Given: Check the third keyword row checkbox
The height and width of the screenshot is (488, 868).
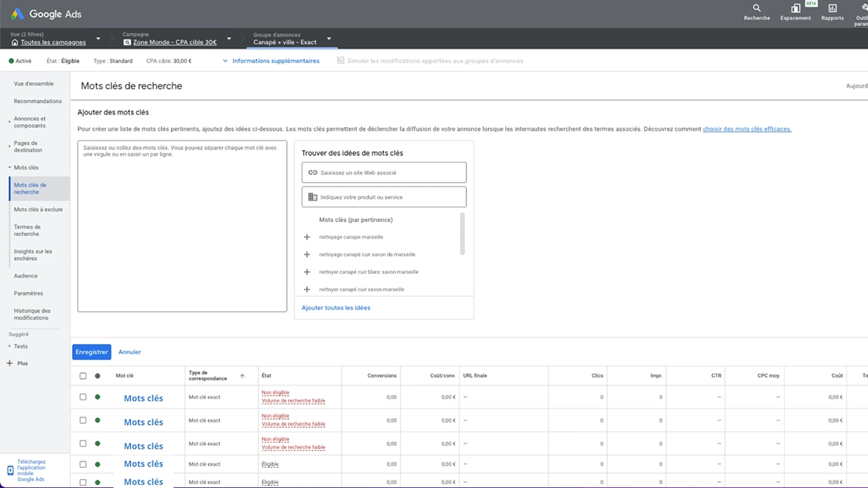Looking at the screenshot, I should [83, 443].
